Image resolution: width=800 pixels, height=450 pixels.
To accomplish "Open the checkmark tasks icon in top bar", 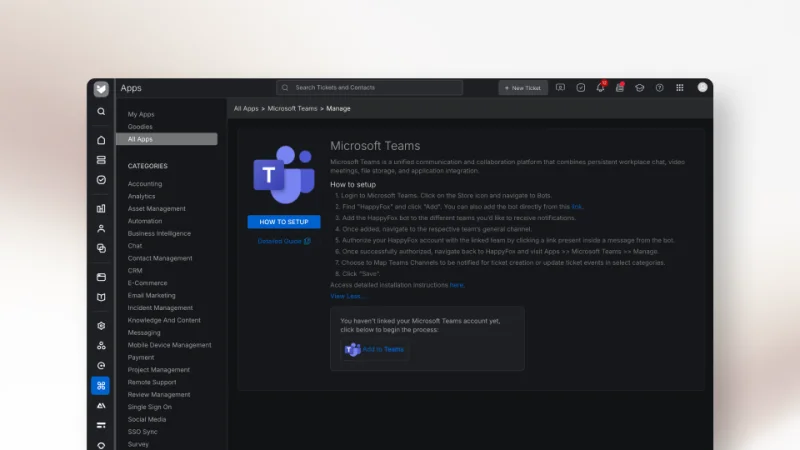I will [x=581, y=88].
